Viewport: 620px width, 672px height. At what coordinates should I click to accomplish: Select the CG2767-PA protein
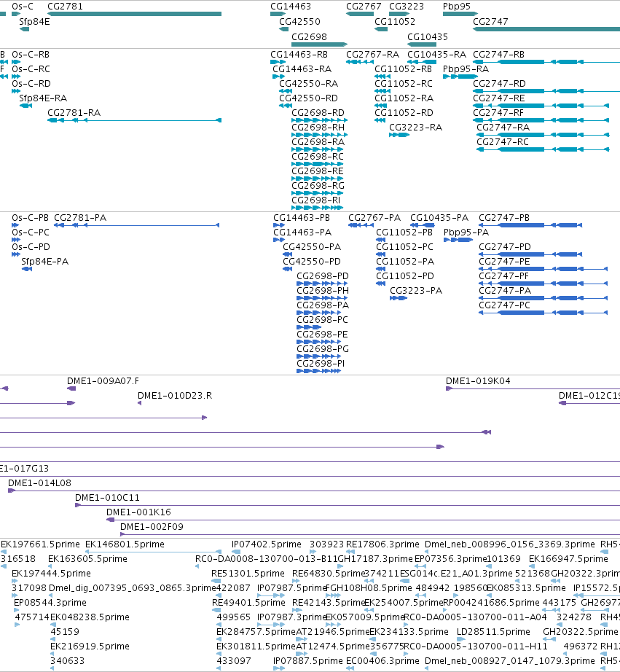click(361, 225)
